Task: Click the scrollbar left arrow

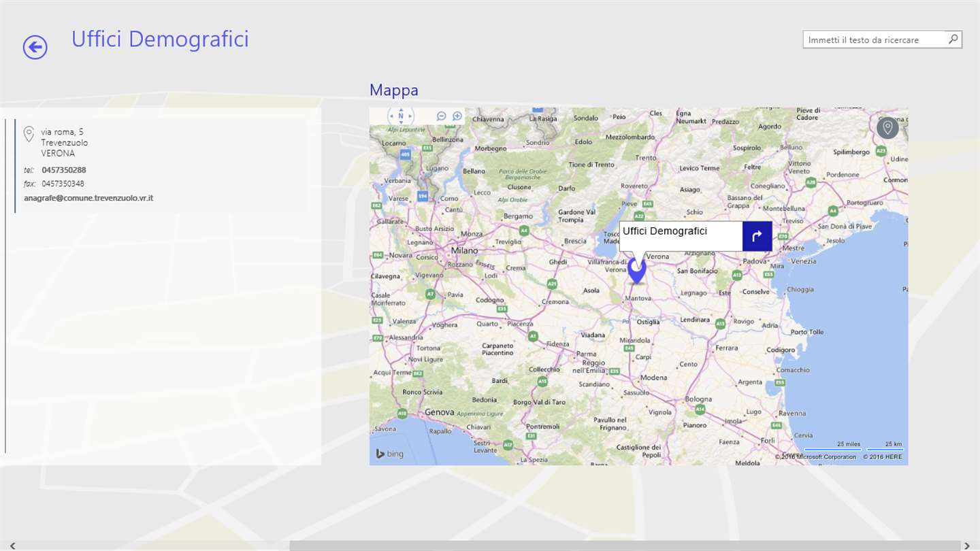Action: [x=12, y=546]
